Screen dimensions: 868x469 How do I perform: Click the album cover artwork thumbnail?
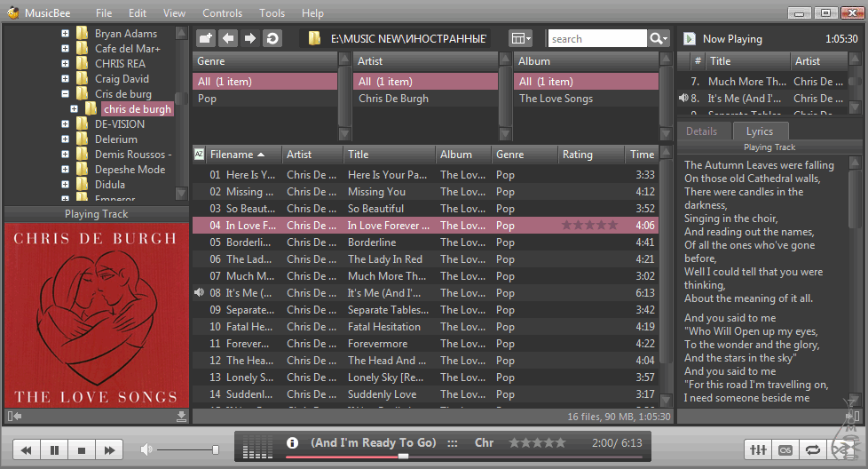click(x=97, y=315)
